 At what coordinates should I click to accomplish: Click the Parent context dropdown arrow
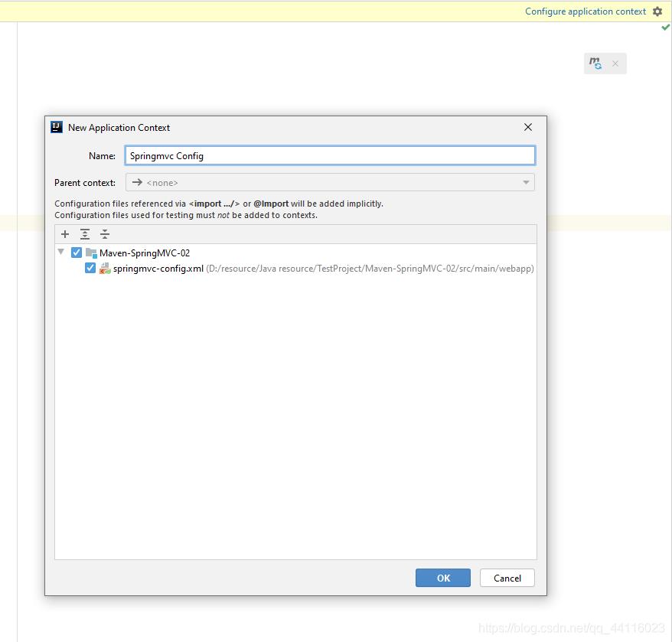(x=526, y=183)
